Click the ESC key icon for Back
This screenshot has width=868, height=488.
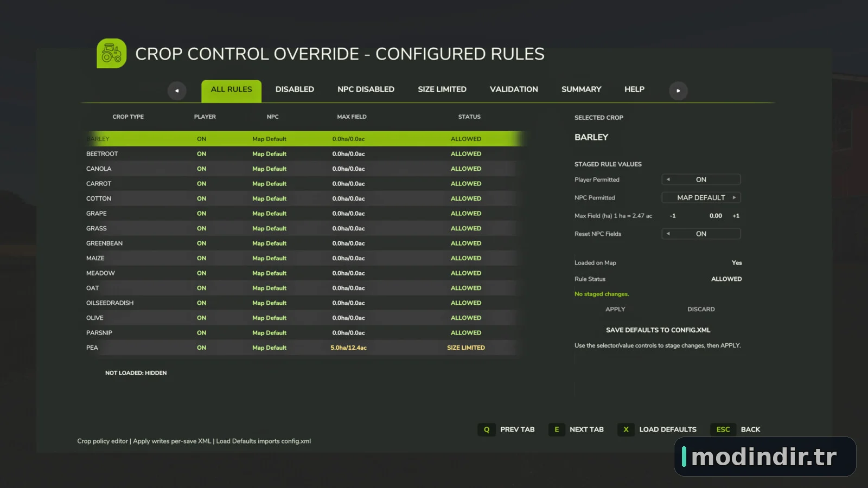pos(723,429)
